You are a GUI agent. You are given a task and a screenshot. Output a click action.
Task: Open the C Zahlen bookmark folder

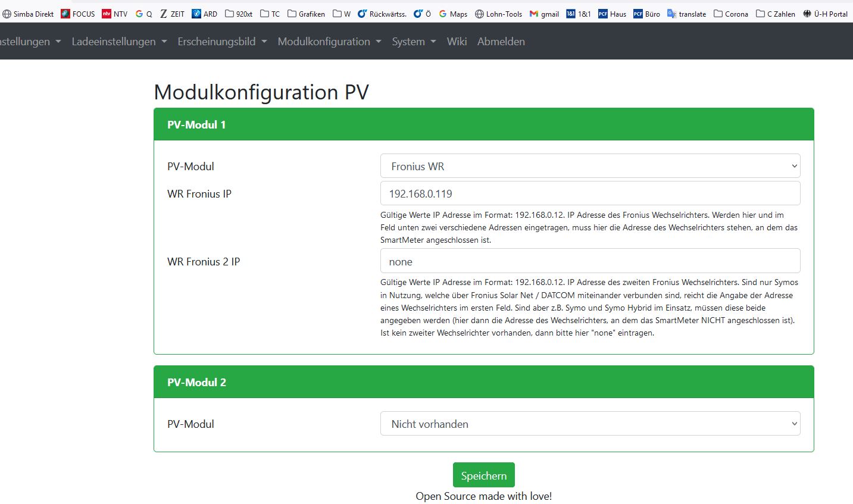coord(776,14)
